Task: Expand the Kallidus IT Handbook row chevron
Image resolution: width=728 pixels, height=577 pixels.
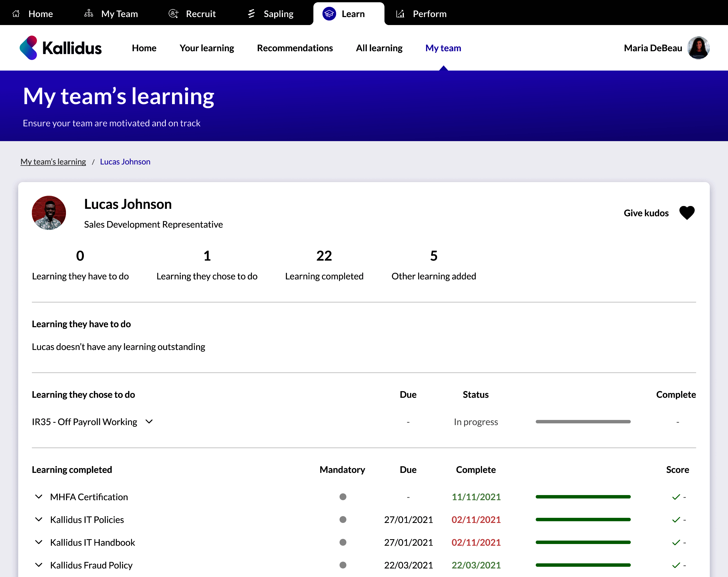Action: point(39,542)
